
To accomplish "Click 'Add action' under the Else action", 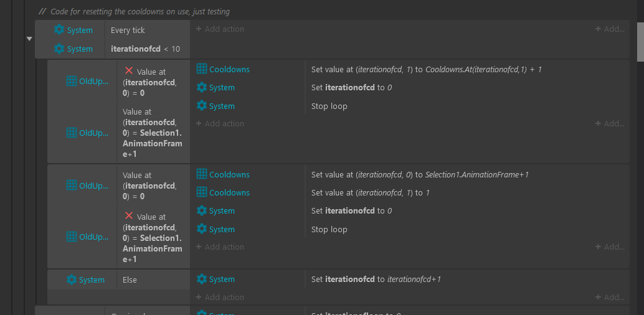I will (220, 297).
